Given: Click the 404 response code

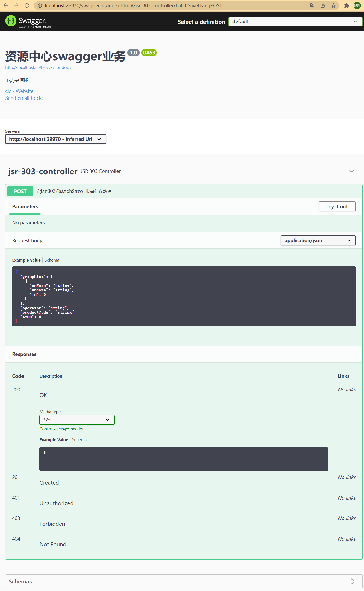Looking at the screenshot, I should point(16,539).
